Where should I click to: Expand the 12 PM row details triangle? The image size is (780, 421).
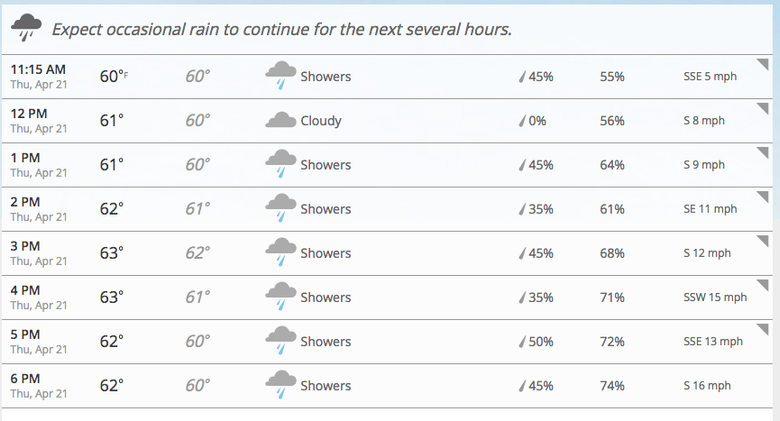coord(763,109)
